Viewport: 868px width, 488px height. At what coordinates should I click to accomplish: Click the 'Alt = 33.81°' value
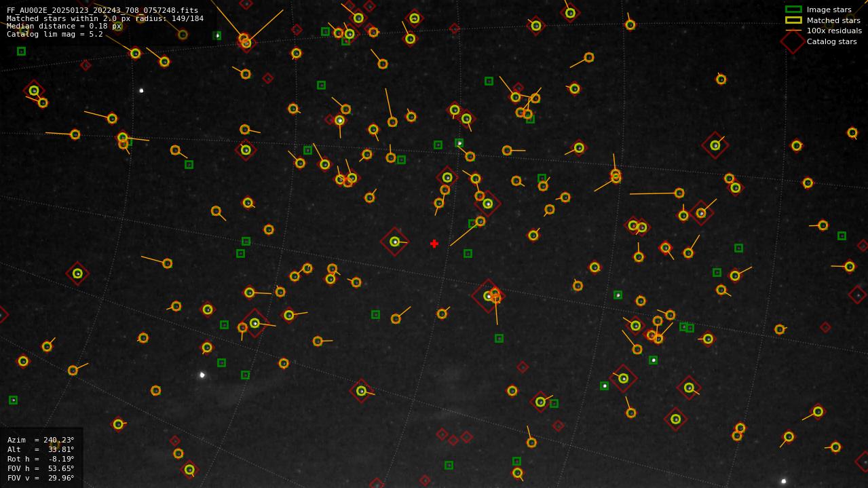(x=41, y=449)
